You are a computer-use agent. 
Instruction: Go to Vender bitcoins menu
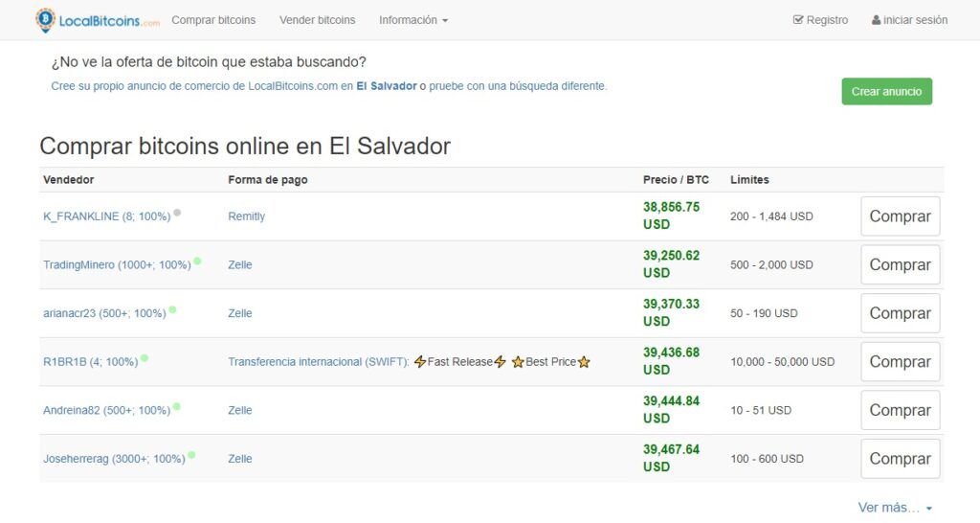coord(318,20)
